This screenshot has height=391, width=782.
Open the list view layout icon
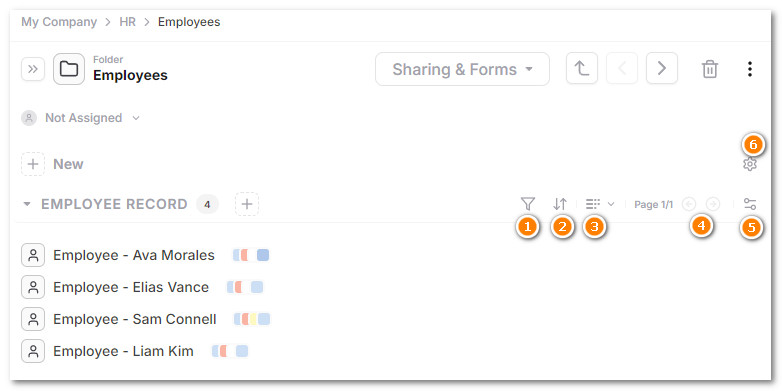[x=593, y=204]
